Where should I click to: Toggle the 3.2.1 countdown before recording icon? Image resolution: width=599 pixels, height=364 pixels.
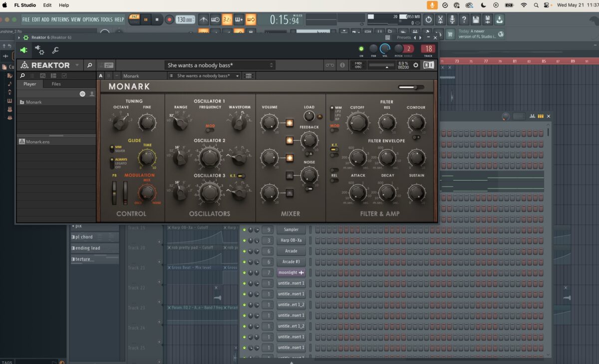(x=227, y=20)
